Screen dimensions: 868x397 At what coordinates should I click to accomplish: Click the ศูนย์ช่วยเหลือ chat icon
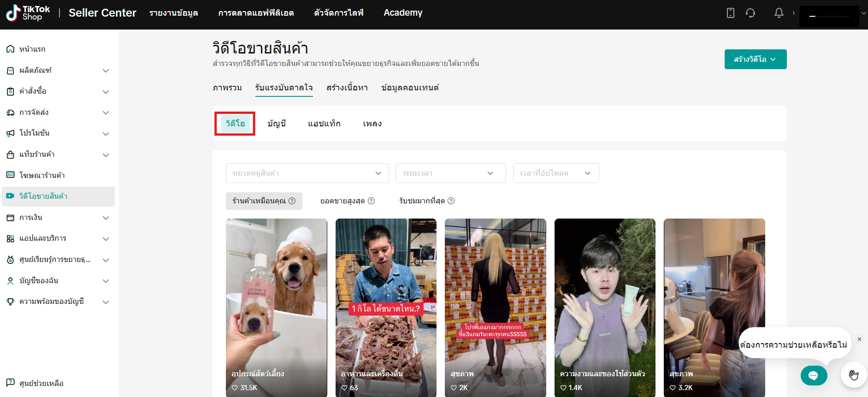pos(11,383)
